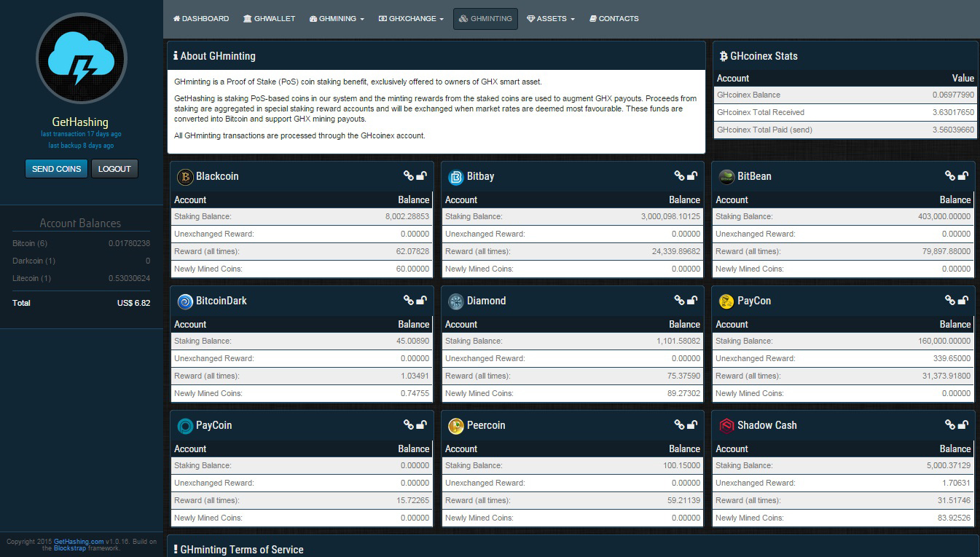Viewport: 980px width, 557px height.
Task: Click the GHcoinex Balance value 0.06977990
Action: 953,95
